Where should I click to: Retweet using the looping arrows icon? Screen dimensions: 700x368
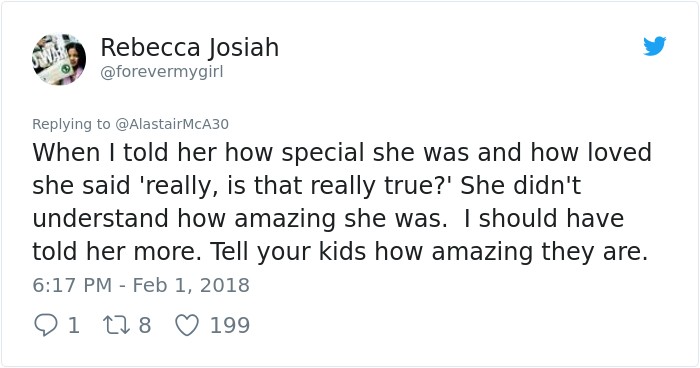tap(117, 325)
